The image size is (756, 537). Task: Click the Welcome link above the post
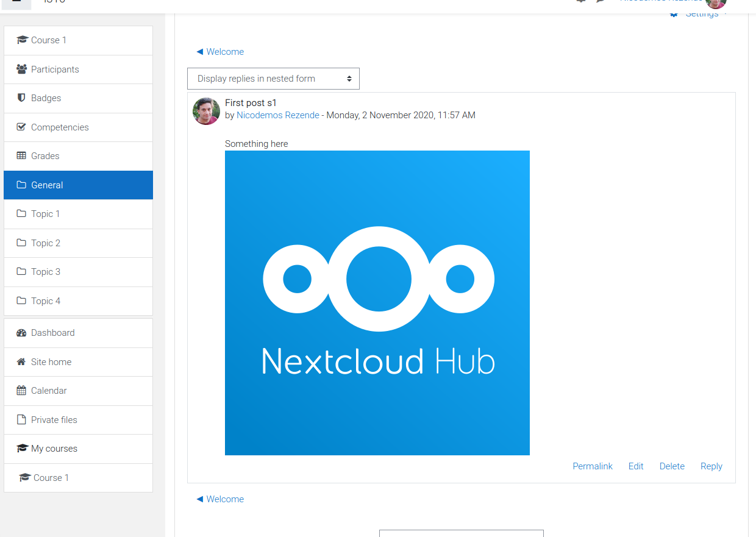click(x=220, y=52)
